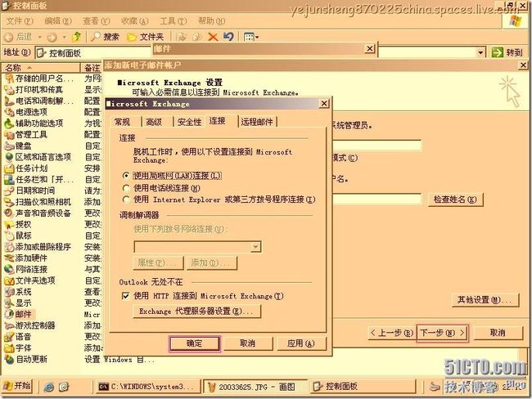Select 日期和时间 icon
This screenshot has height=399, width=532.
tap(9, 191)
